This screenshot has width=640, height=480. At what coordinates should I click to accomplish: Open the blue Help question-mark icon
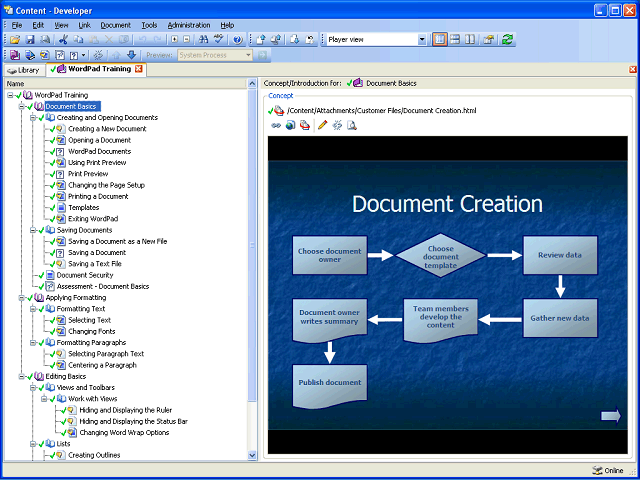pos(238,40)
